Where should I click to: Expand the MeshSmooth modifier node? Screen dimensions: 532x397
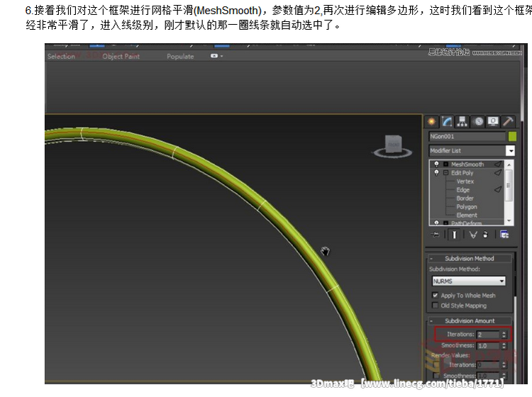[446, 164]
